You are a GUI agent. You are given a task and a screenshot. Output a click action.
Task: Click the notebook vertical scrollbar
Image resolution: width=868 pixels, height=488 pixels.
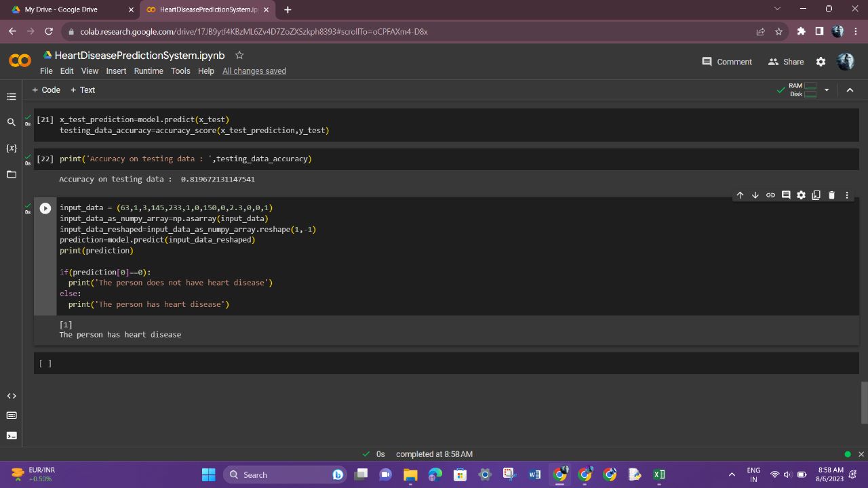(x=864, y=403)
